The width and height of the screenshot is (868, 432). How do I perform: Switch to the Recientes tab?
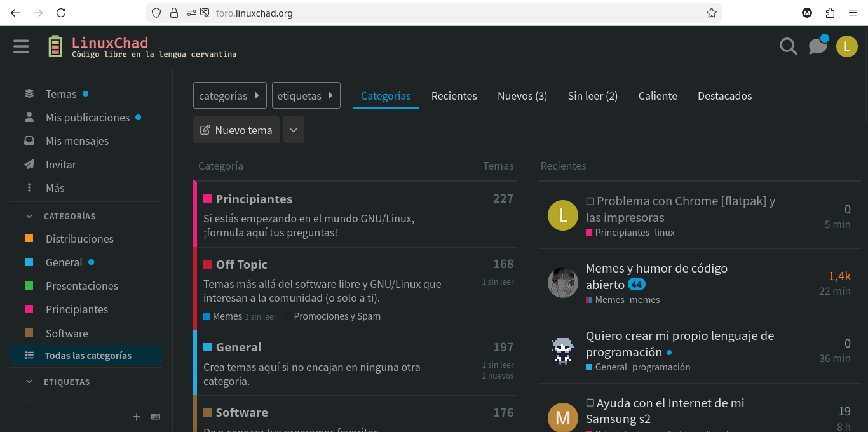coord(454,96)
